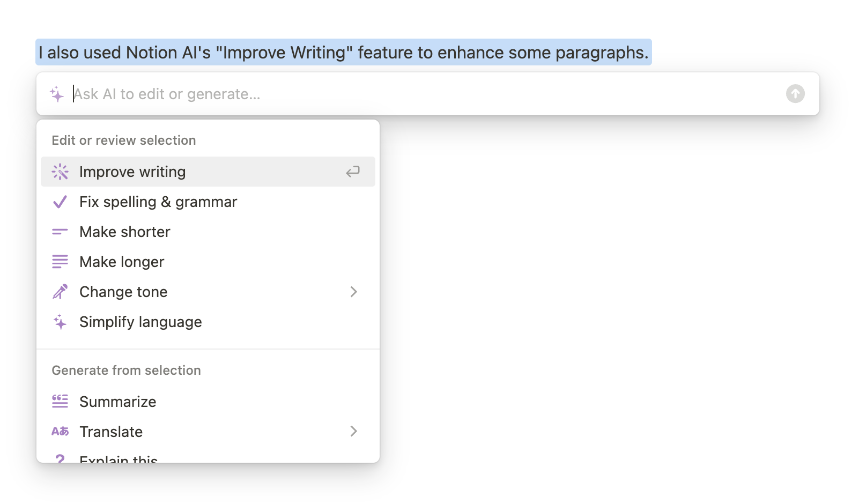Select Improve writing menu option

pyautogui.click(x=132, y=172)
